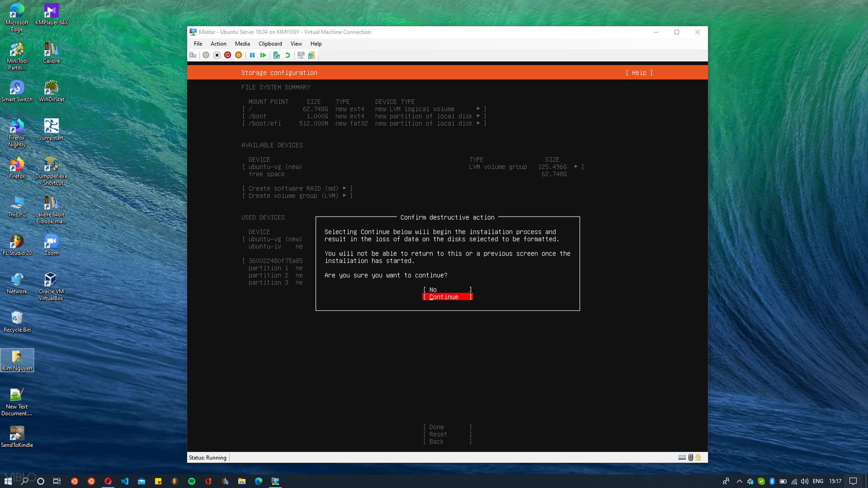Open Visual Studio Code from taskbar
This screenshot has width=868, height=488.
coord(125,481)
